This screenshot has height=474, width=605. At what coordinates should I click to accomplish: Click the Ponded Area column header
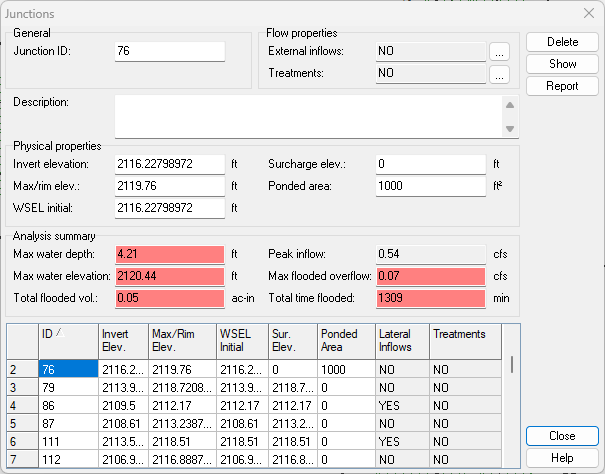tap(346, 342)
